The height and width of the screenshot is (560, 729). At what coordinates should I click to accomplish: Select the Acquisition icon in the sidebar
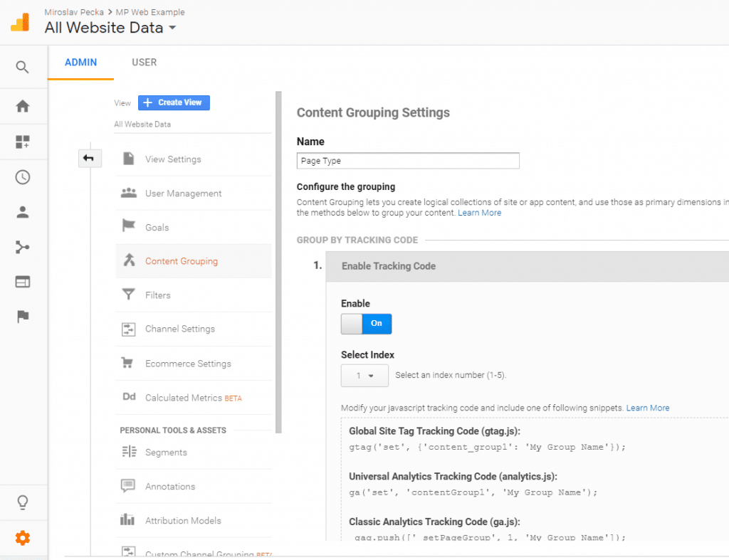(22, 247)
